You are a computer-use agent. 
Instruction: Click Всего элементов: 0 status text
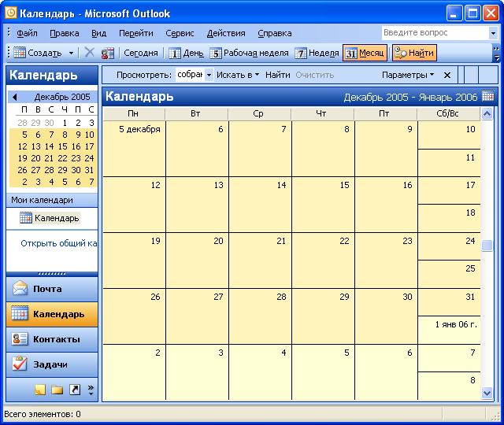(x=42, y=414)
